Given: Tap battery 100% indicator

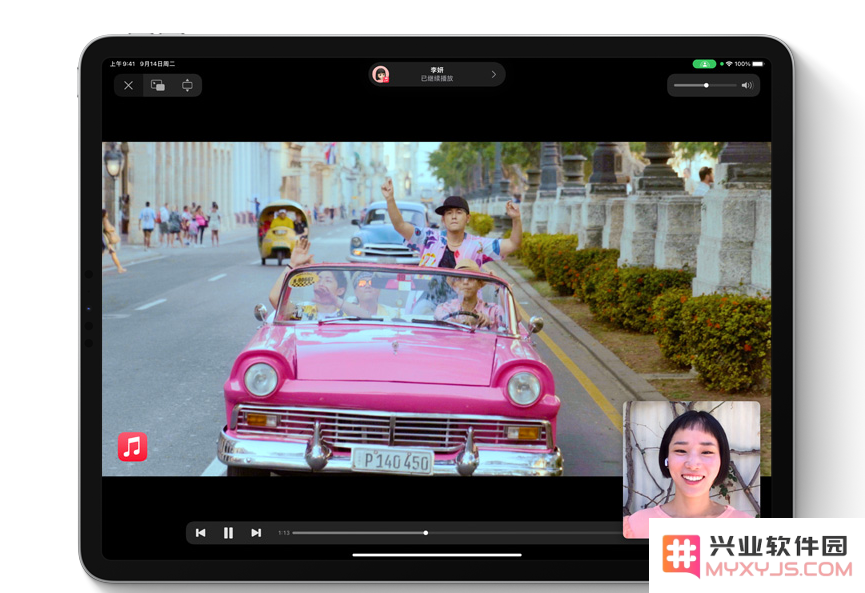Looking at the screenshot, I should pyautogui.click(x=749, y=64).
